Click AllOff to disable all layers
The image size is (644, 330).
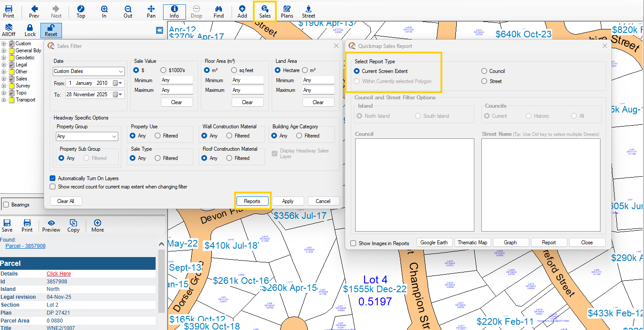[8, 30]
